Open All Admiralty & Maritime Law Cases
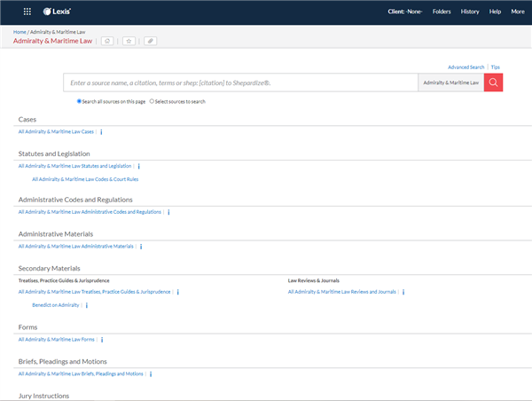Screen dimensions: 532x401 (x=56, y=131)
